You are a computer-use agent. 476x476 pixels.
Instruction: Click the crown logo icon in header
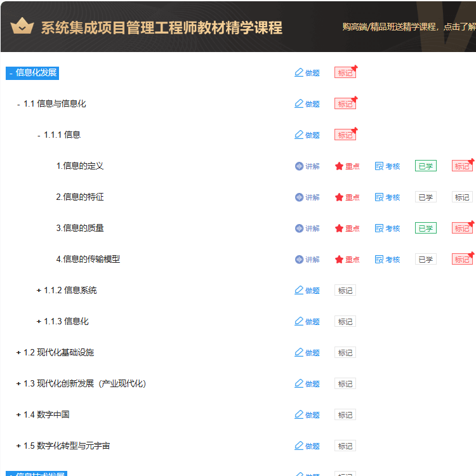[x=22, y=27]
